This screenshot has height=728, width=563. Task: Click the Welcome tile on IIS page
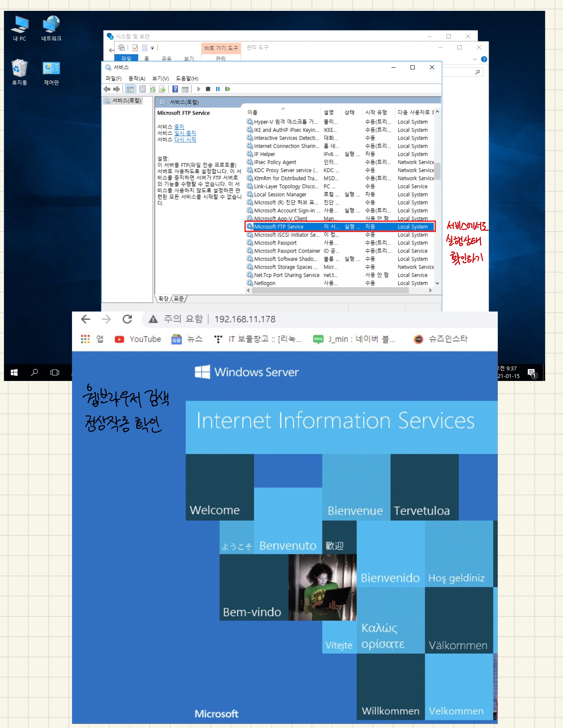(220, 487)
